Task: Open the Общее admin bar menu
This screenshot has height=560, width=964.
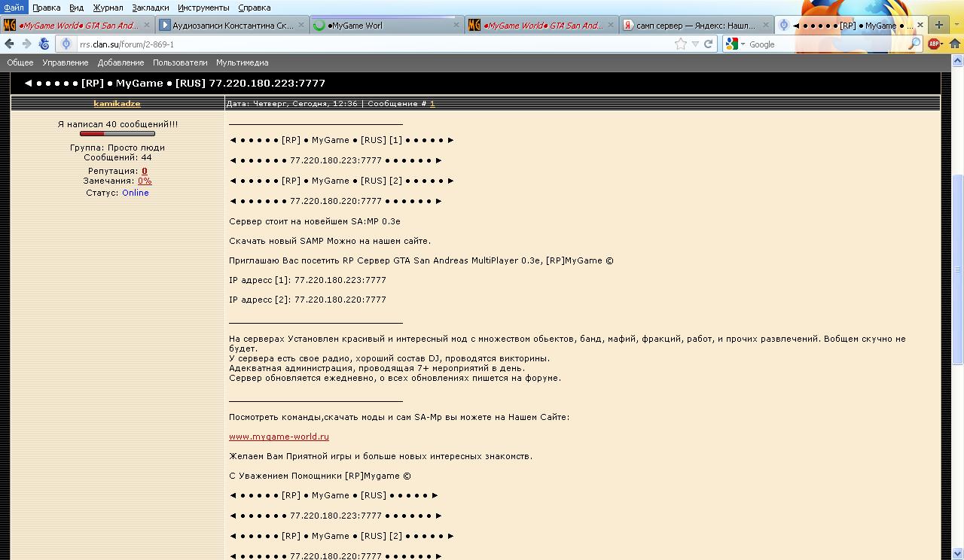Action: [20, 62]
